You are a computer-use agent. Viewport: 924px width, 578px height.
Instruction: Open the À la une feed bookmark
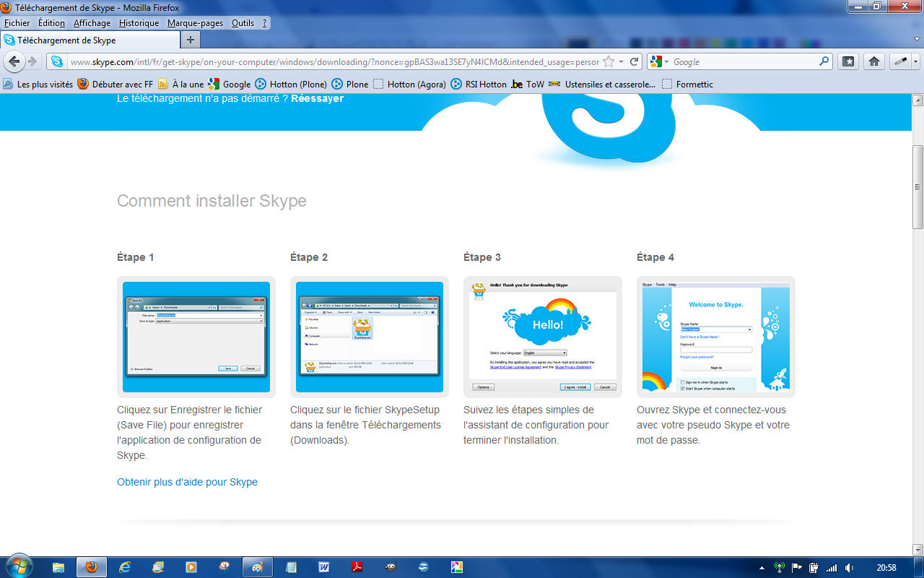180,85
